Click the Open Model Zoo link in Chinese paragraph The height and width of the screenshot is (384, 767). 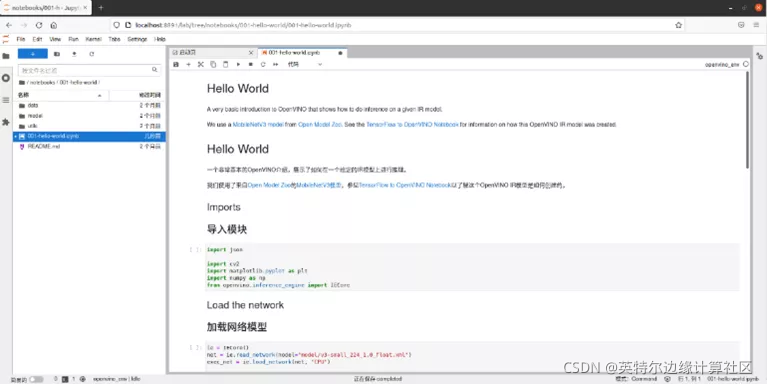(270, 185)
